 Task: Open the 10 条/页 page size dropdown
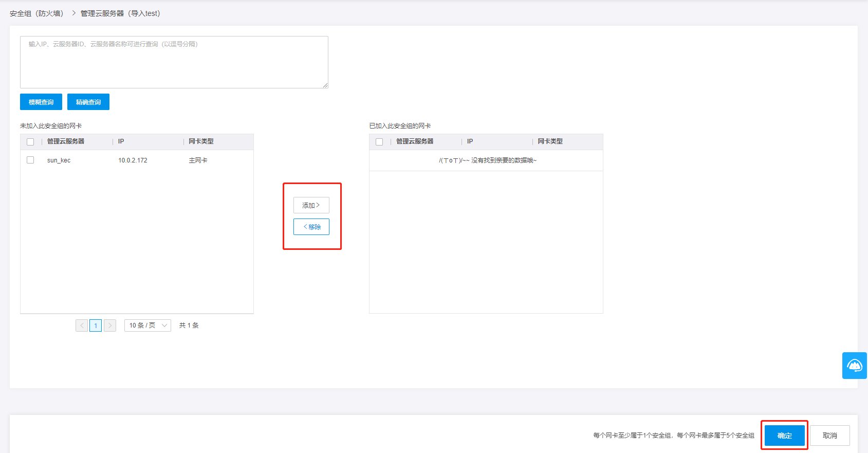(x=147, y=325)
